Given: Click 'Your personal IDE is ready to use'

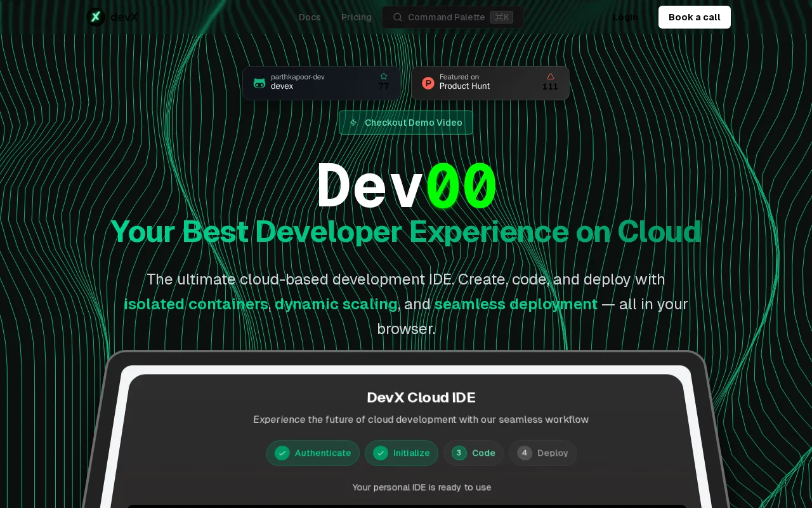Looking at the screenshot, I should point(422,487).
